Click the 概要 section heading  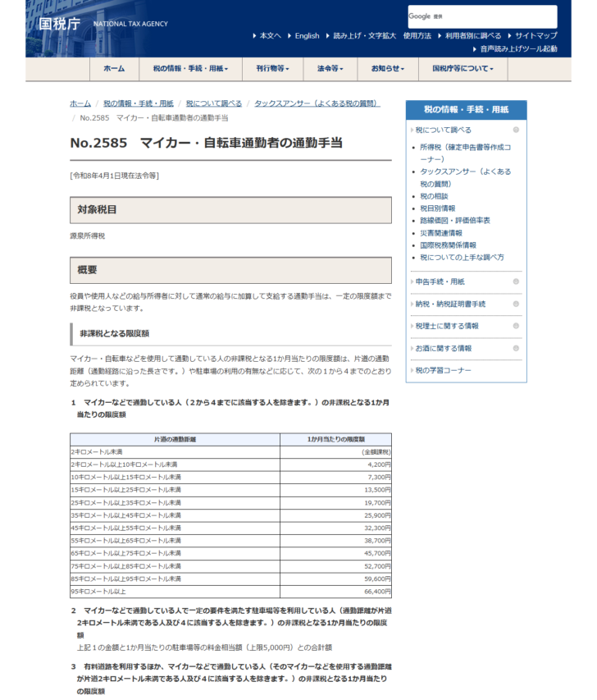230,270
